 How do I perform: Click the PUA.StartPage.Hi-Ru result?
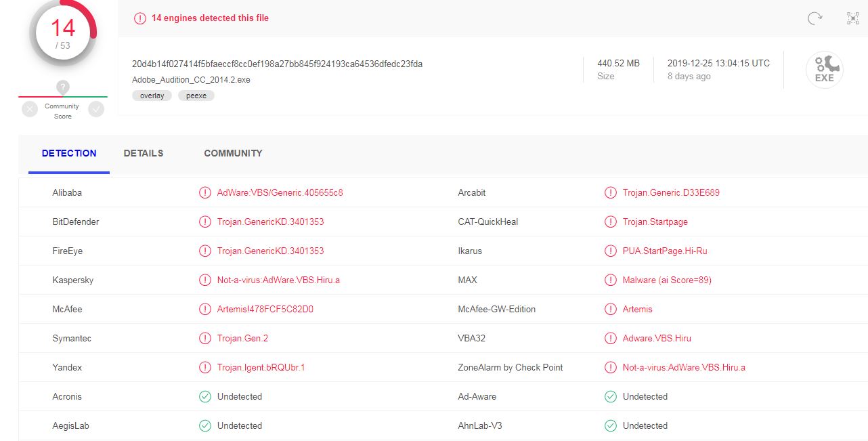click(x=665, y=251)
